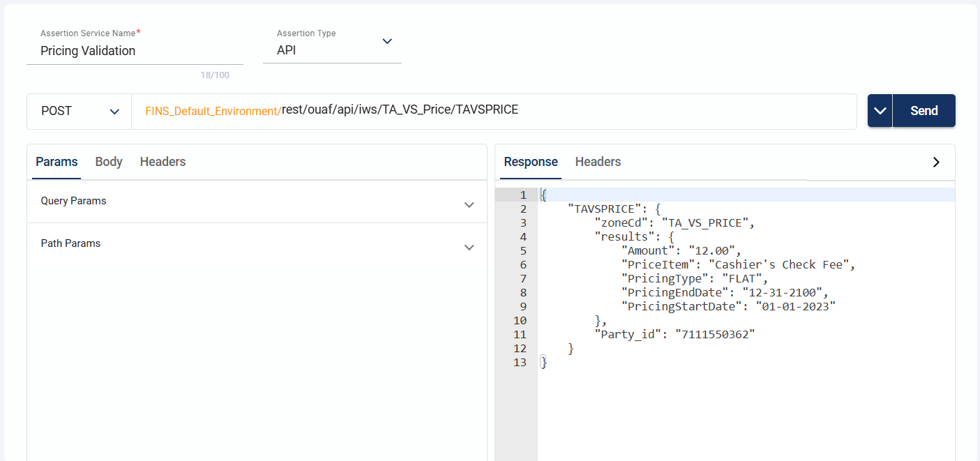Click the Party_id value in response
Viewport: 980px width, 461px height.
(x=714, y=335)
